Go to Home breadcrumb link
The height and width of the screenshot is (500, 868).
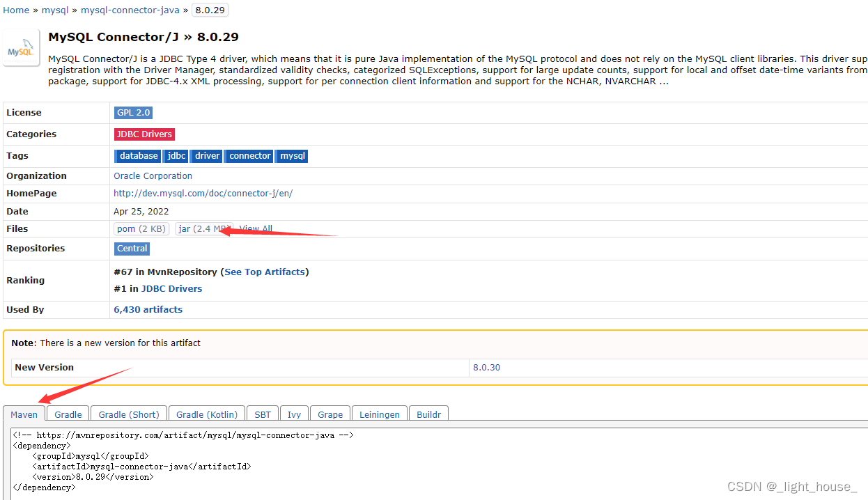click(16, 10)
